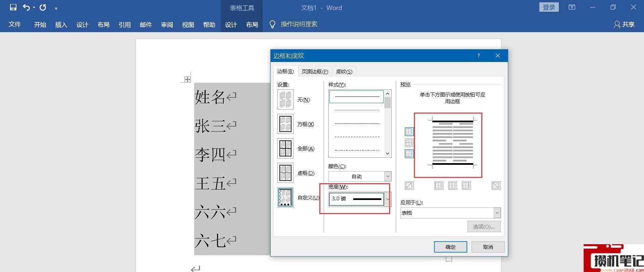This screenshot has width=644, height=272.
Task: Open the undo history dropdown arrow
Action: [x=34, y=8]
